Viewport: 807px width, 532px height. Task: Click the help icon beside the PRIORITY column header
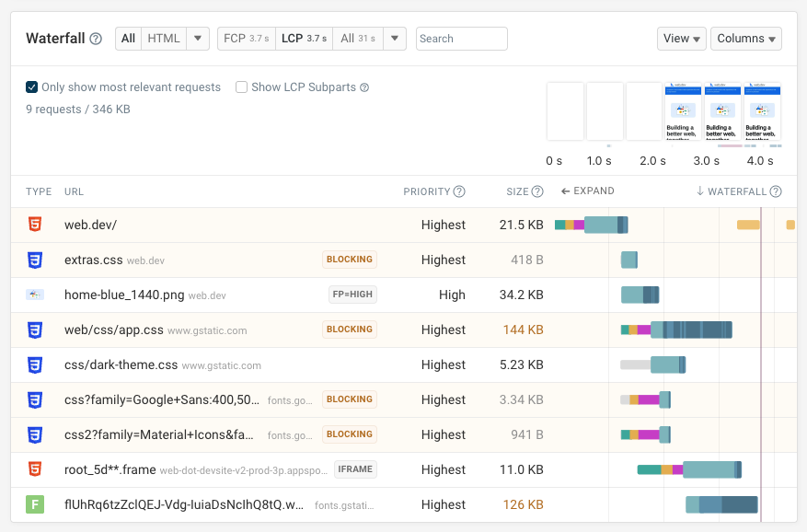pyautogui.click(x=458, y=191)
